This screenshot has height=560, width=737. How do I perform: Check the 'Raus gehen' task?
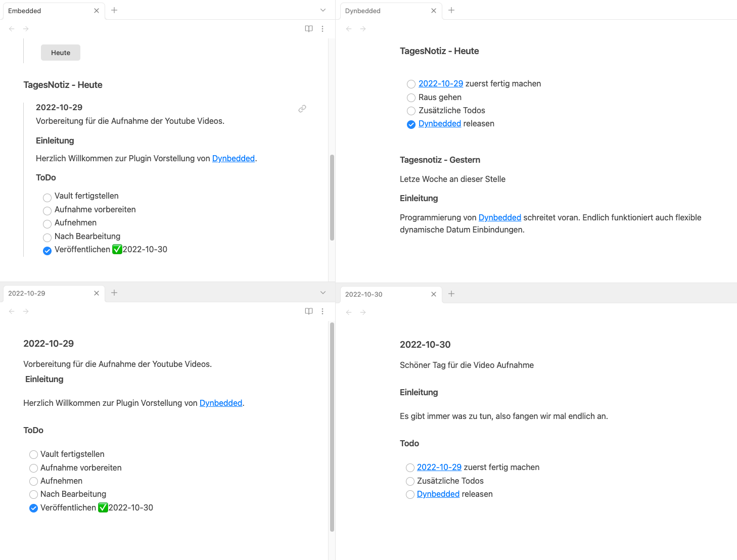[411, 98]
